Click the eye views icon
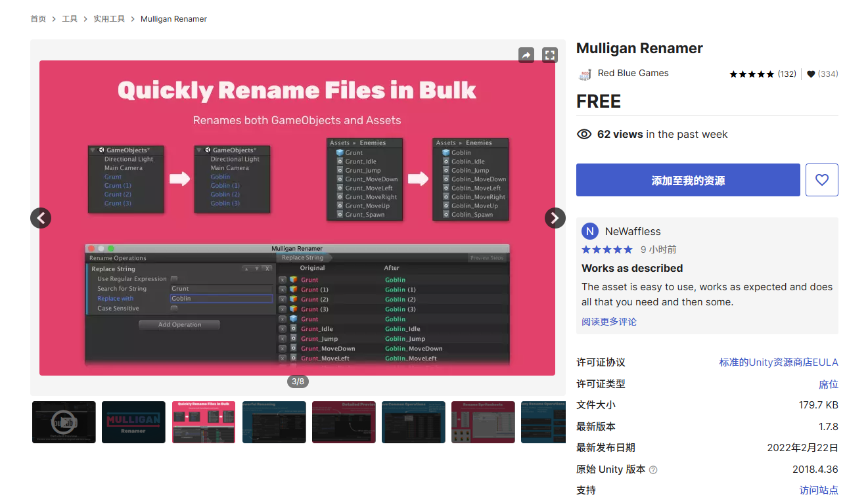868x503 pixels. pyautogui.click(x=584, y=134)
